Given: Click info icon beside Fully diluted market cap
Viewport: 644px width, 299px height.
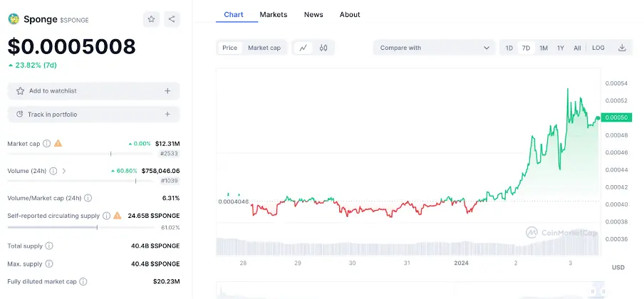Looking at the screenshot, I should point(83,281).
